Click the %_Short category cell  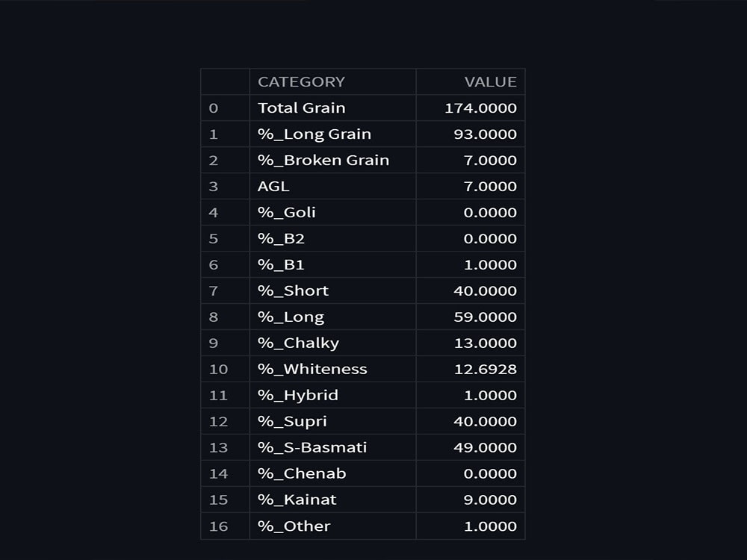point(293,291)
